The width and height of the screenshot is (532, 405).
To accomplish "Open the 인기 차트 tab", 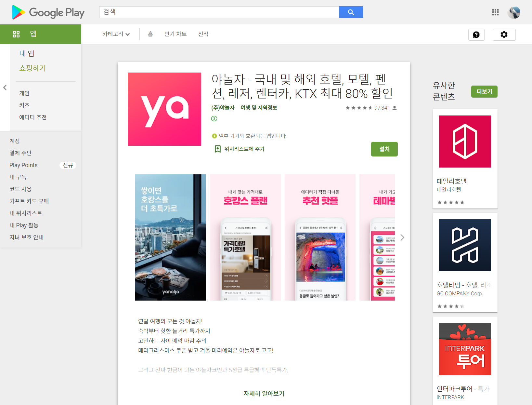I will point(175,34).
